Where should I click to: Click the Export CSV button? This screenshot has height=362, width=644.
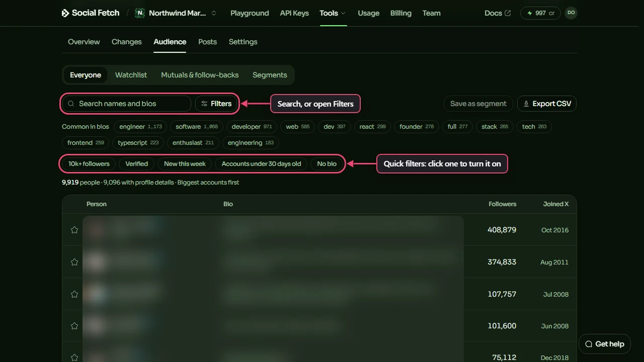547,104
